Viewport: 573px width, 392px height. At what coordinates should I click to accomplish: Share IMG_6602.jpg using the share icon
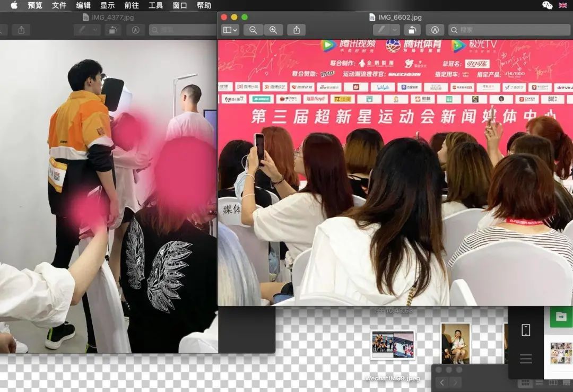pyautogui.click(x=297, y=30)
